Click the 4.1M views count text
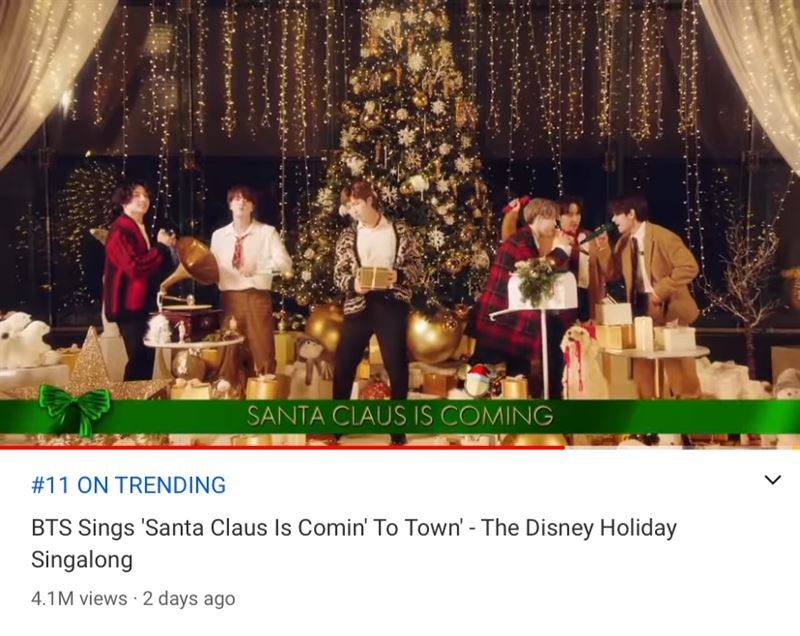 (x=79, y=598)
